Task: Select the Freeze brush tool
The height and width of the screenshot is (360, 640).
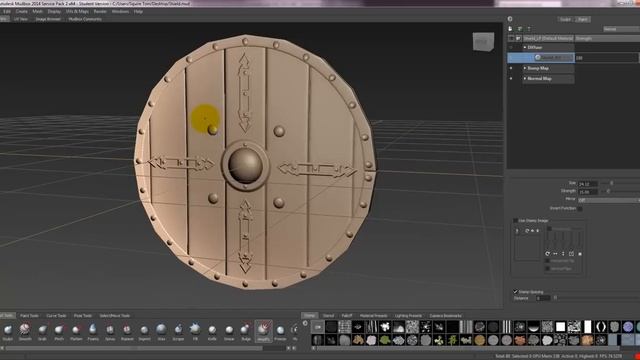Action: click(x=280, y=330)
